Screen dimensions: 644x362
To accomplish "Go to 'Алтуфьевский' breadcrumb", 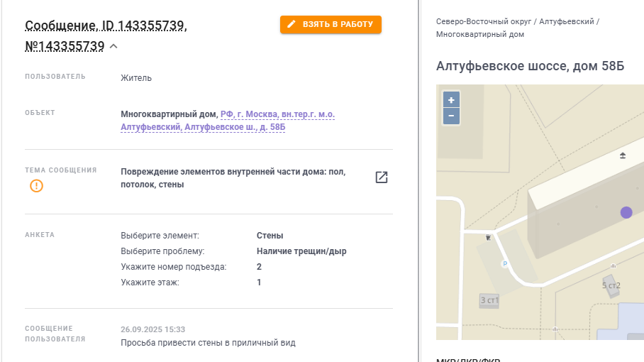I will pos(566,21).
